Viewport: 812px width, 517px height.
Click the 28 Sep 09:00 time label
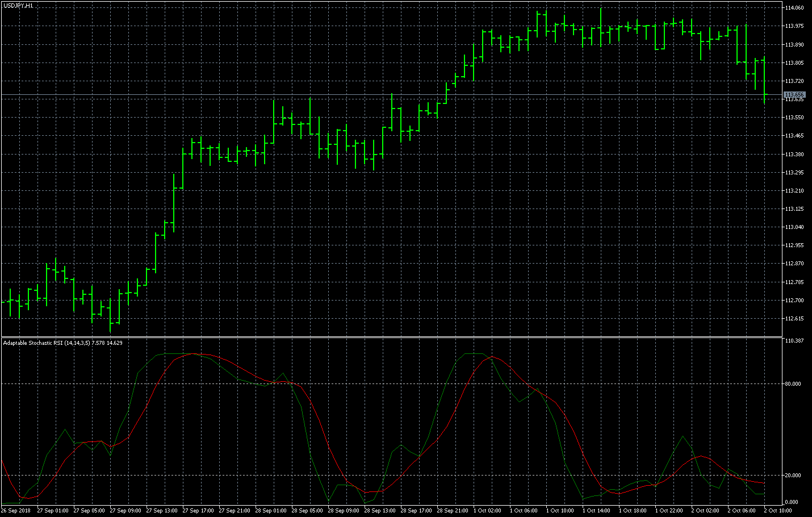tap(344, 511)
